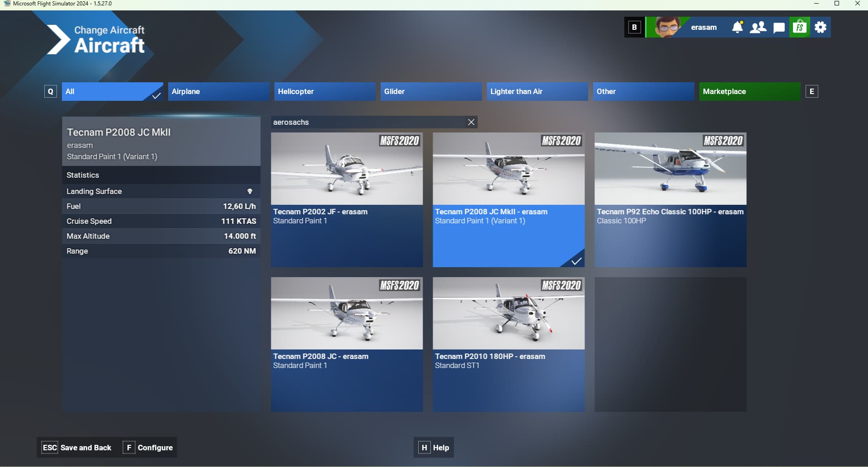This screenshot has width=868, height=467.
Task: Click the Fuel 12,60 L/h row
Action: point(161,206)
